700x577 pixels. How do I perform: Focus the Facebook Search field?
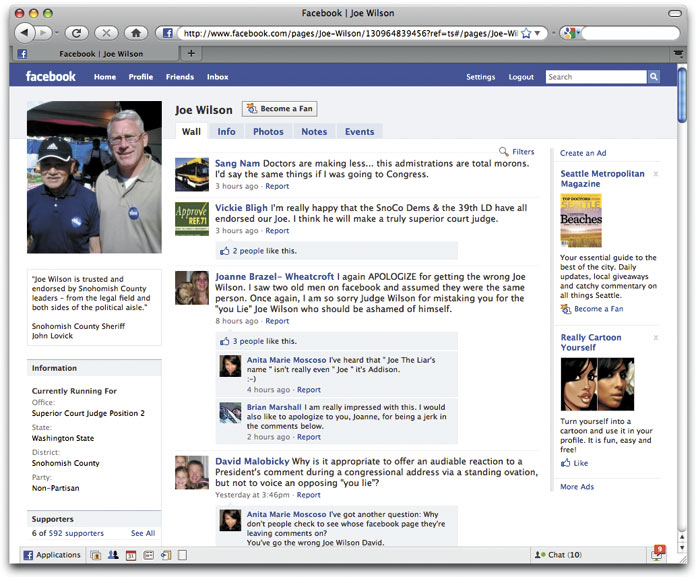point(596,77)
